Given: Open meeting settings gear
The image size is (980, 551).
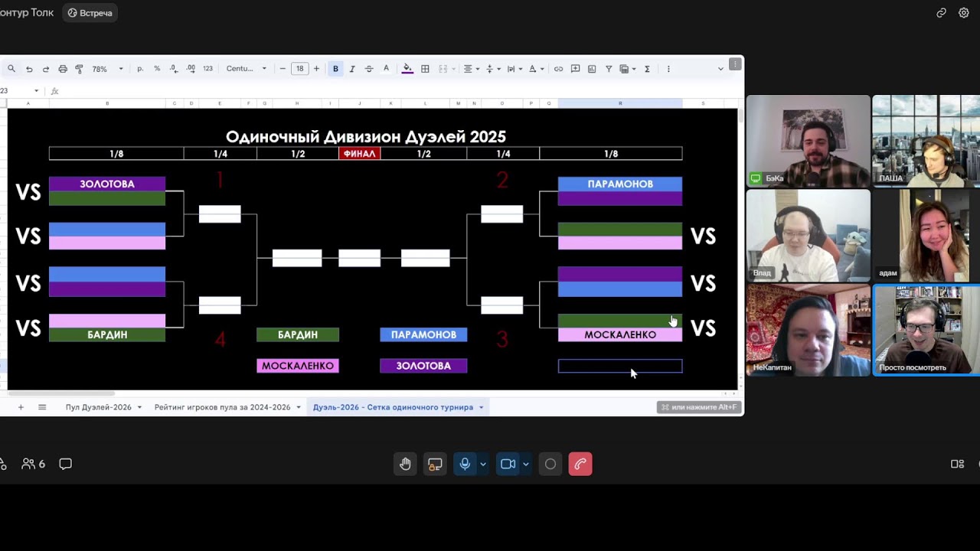Looking at the screenshot, I should (964, 13).
